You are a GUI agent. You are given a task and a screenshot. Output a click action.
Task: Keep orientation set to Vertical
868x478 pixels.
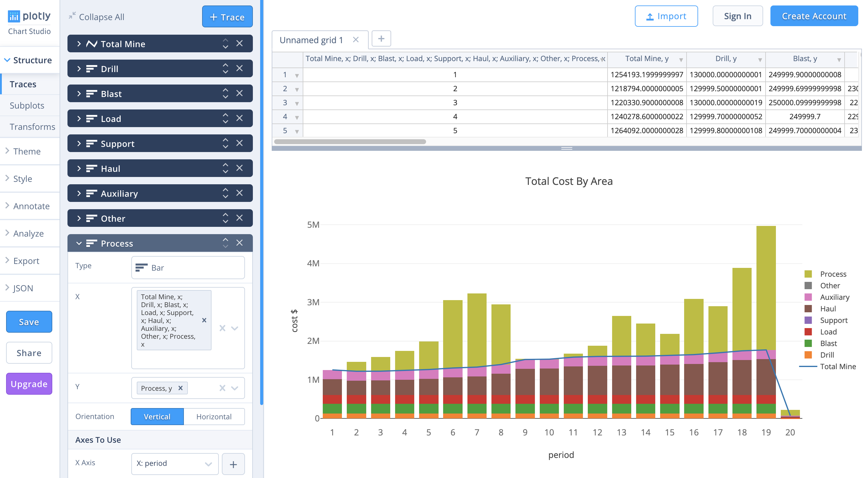[157, 416]
